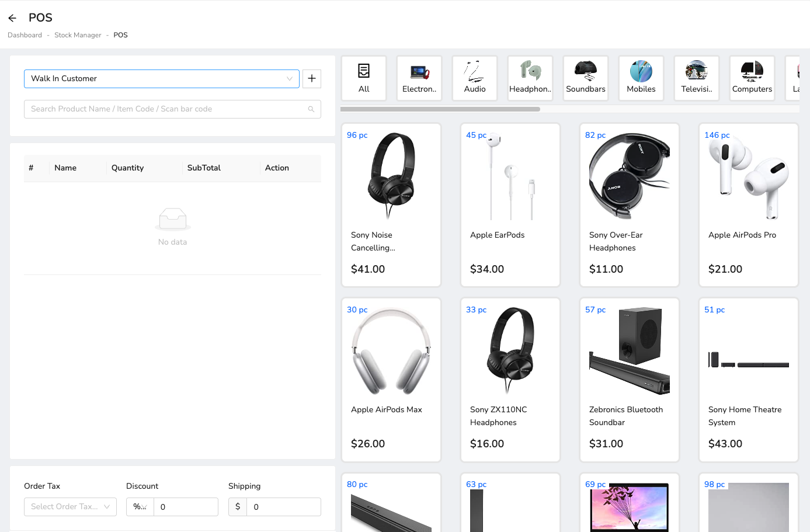Viewport: 810px width, 532px height.
Task: Pick the Computers category
Action: 752,78
